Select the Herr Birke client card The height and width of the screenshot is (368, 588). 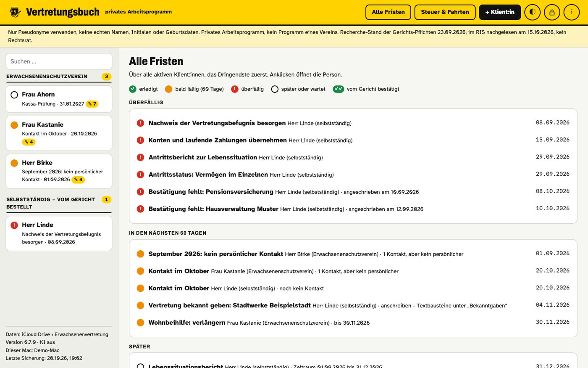[x=59, y=171]
